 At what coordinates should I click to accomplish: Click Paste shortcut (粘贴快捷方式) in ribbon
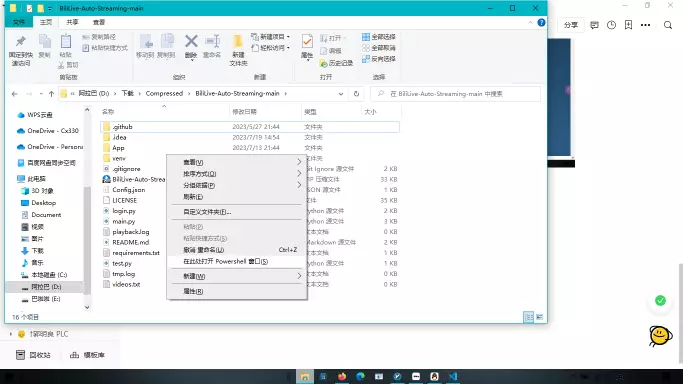(x=105, y=48)
